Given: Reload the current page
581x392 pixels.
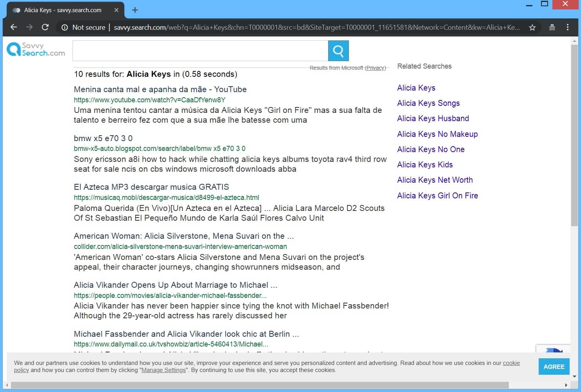Looking at the screenshot, I should point(45,27).
